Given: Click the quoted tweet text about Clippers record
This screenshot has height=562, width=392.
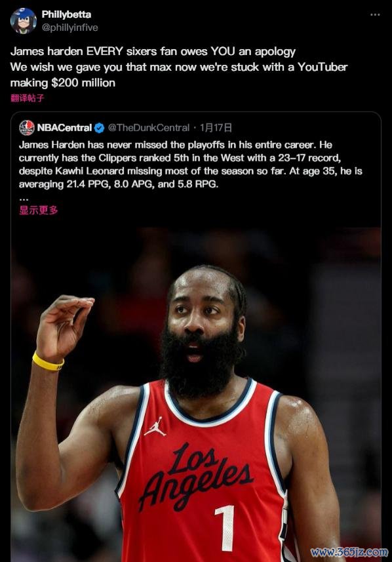Looking at the screenshot, I should click(190, 165).
